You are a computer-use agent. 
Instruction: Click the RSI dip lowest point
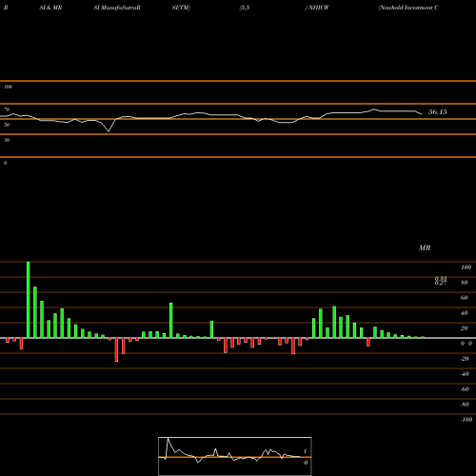pyautogui.click(x=109, y=131)
